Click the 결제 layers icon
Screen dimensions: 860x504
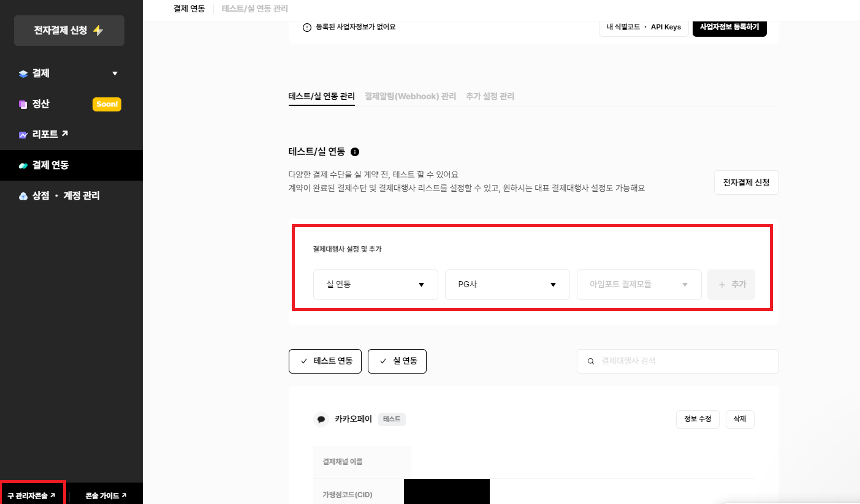(x=23, y=74)
